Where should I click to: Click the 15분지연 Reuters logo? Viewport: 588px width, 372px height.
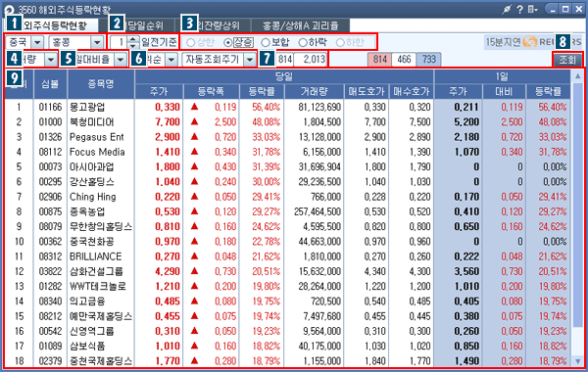[x=533, y=42]
